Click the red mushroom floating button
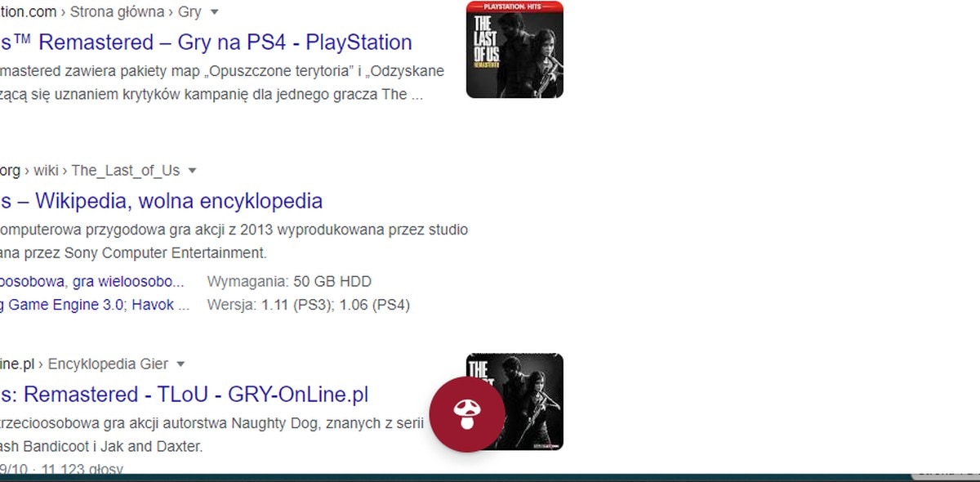This screenshot has height=482, width=980. pos(467,415)
